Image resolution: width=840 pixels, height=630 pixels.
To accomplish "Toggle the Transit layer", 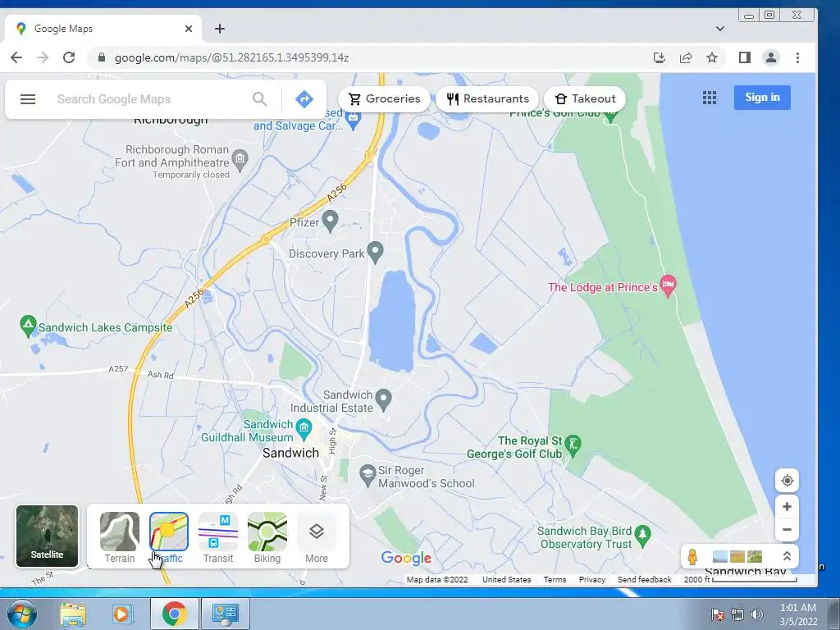I will coord(218,537).
